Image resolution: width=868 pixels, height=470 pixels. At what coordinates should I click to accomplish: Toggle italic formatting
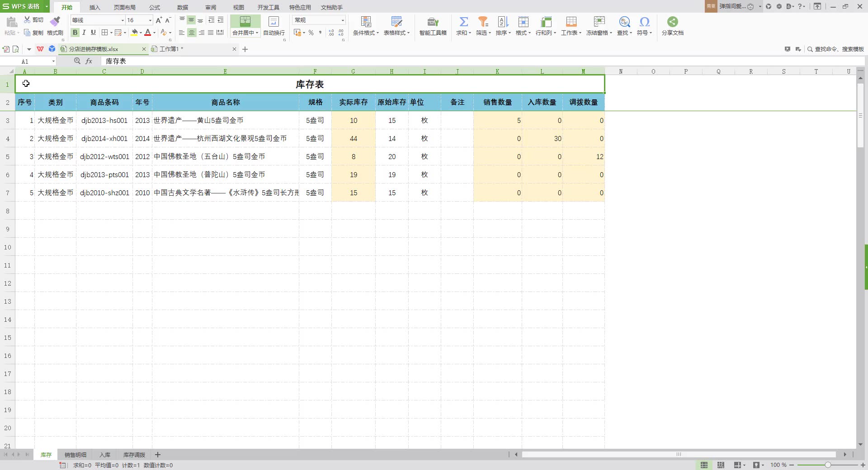point(84,33)
